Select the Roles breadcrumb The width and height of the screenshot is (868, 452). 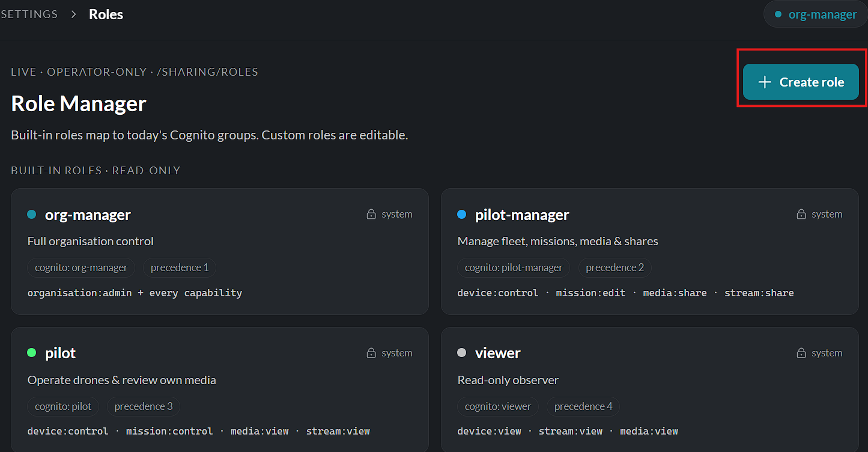tap(106, 14)
